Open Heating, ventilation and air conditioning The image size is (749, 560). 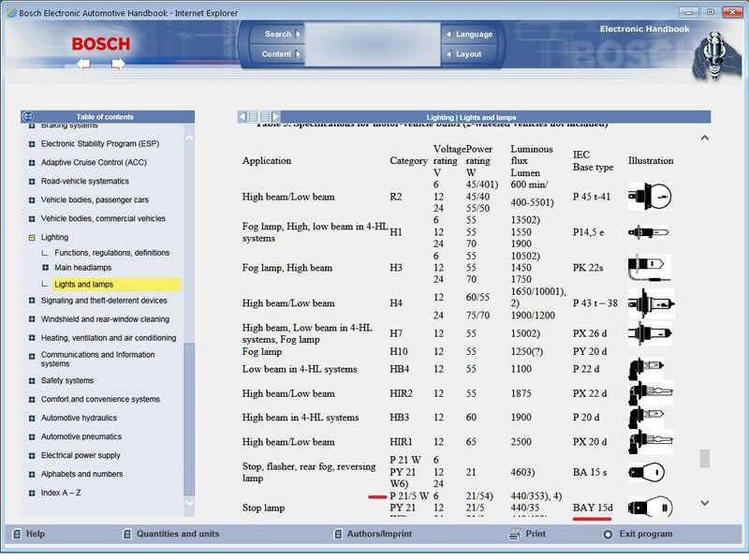[x=109, y=338]
